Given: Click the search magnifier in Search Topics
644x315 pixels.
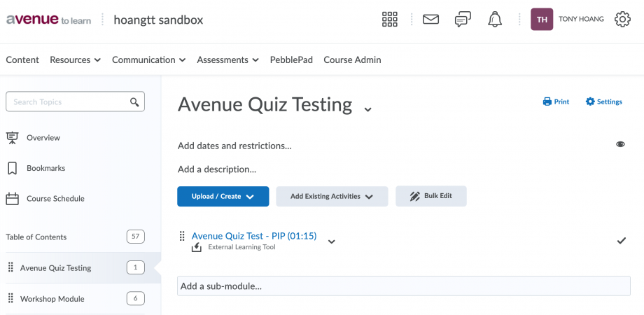Looking at the screenshot, I should [134, 102].
